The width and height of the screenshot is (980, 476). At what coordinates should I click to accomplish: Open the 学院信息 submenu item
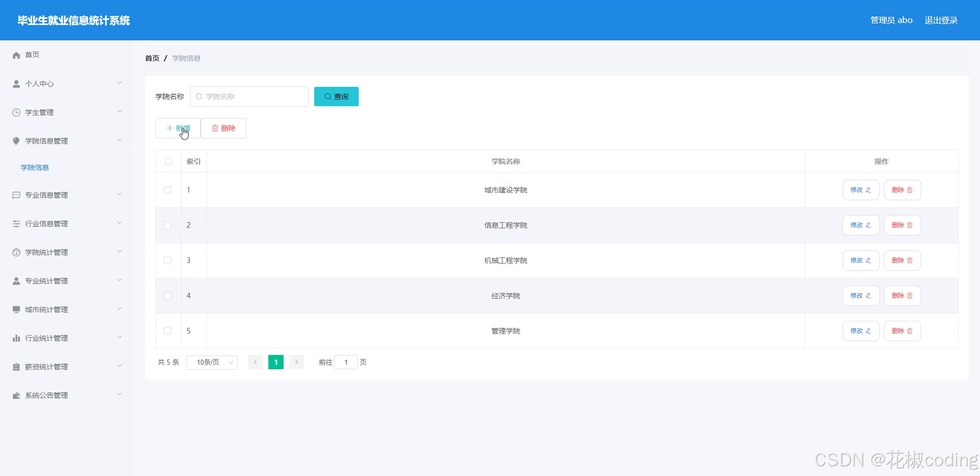point(35,168)
